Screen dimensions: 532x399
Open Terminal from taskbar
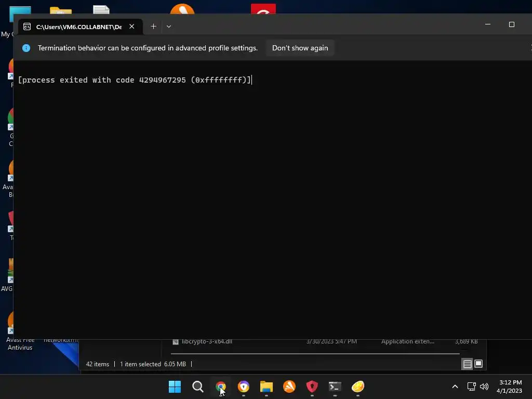pos(335,387)
